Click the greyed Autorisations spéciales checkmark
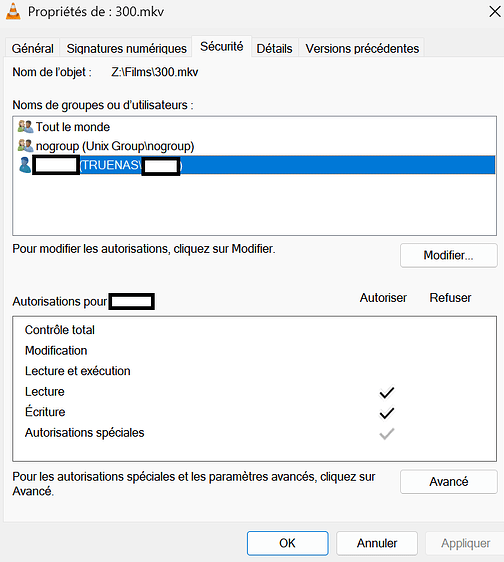504x562 pixels. tap(387, 434)
